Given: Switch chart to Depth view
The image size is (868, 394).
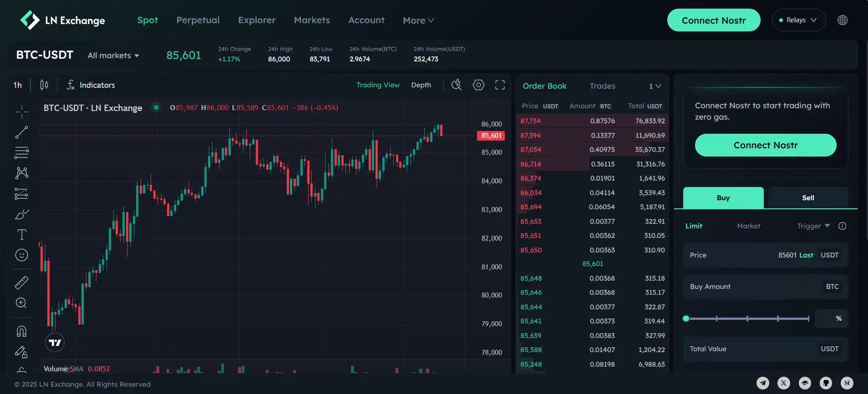Looking at the screenshot, I should (421, 85).
